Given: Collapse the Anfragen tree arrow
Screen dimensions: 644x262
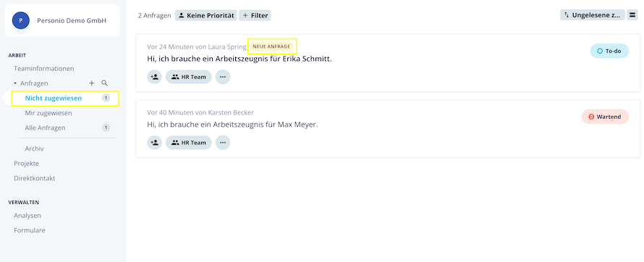Looking at the screenshot, I should pyautogui.click(x=15, y=83).
